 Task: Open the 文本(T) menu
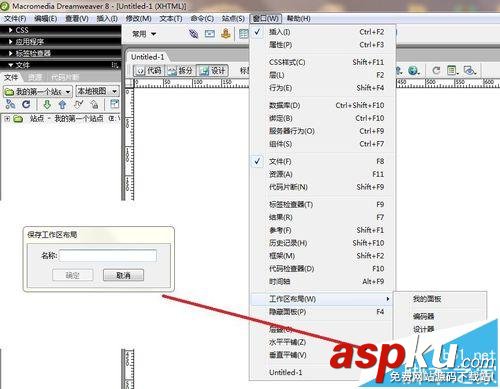(171, 19)
